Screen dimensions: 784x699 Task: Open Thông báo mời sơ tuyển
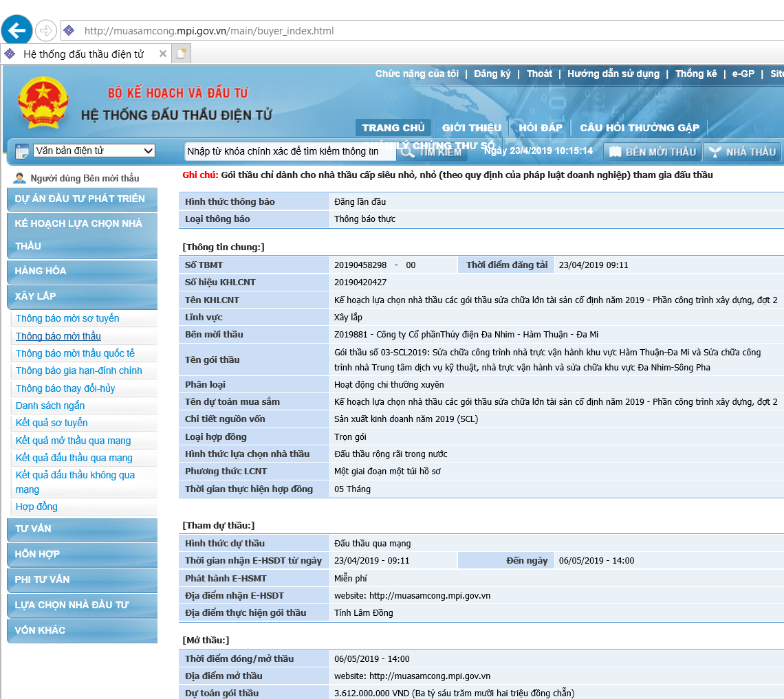(x=67, y=318)
